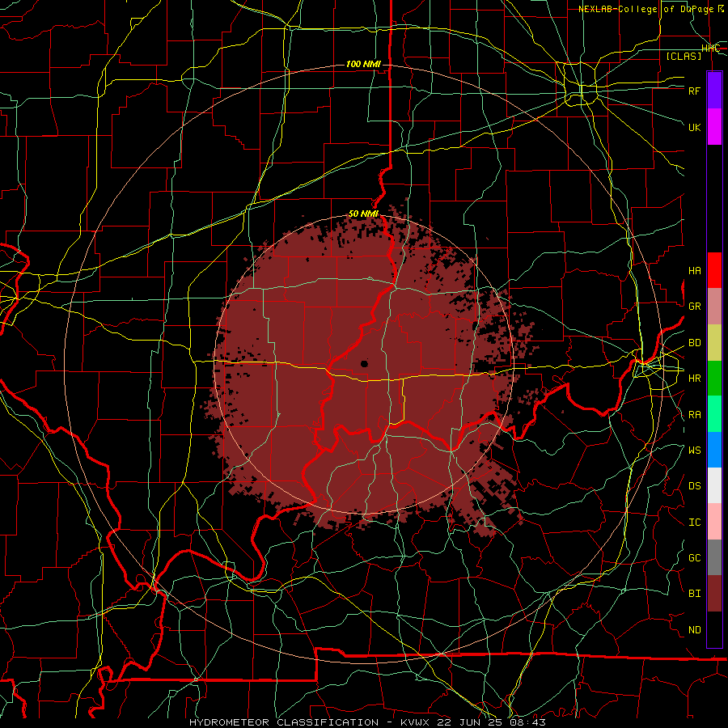Viewport: 728px width, 728px height.
Task: Click the BI legend label
Action: pos(694,594)
